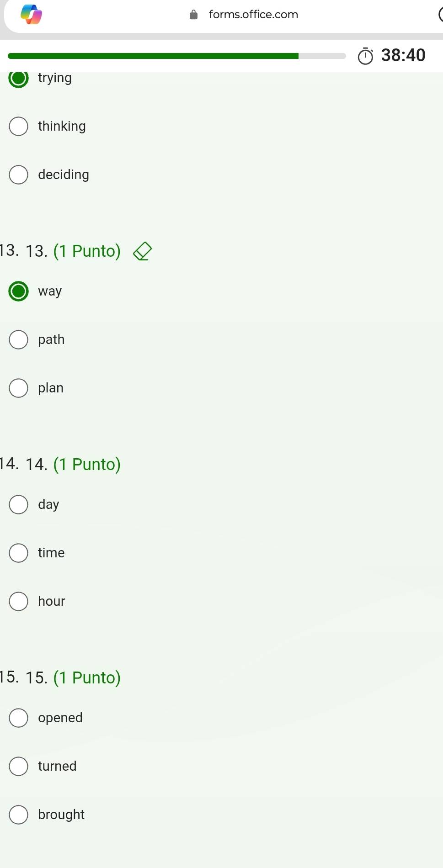Image resolution: width=443 pixels, height=868 pixels.
Task: Pick 'brought' for question 15
Action: point(19,815)
